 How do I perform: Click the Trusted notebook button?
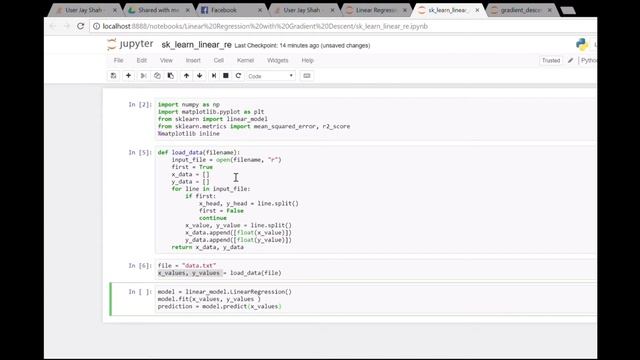(551, 60)
